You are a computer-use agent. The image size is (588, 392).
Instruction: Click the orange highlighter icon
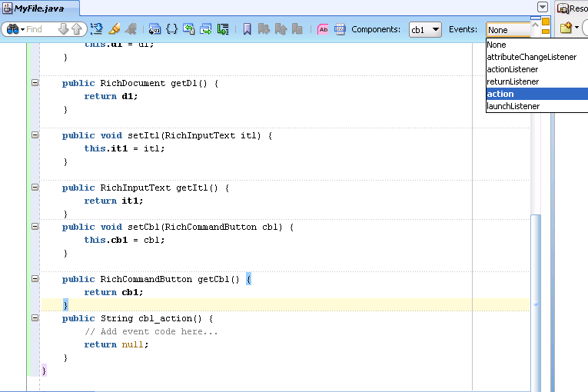114,29
